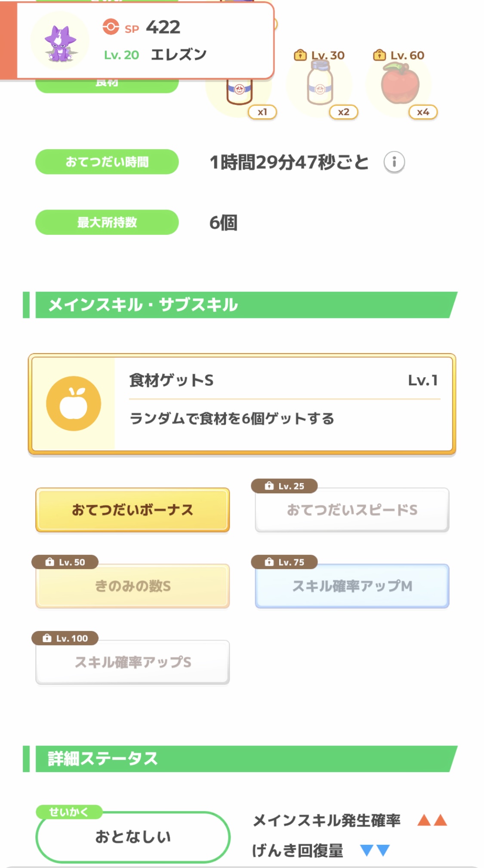This screenshot has width=484, height=868.
Task: Tap the おとなしい nature box
Action: [133, 837]
